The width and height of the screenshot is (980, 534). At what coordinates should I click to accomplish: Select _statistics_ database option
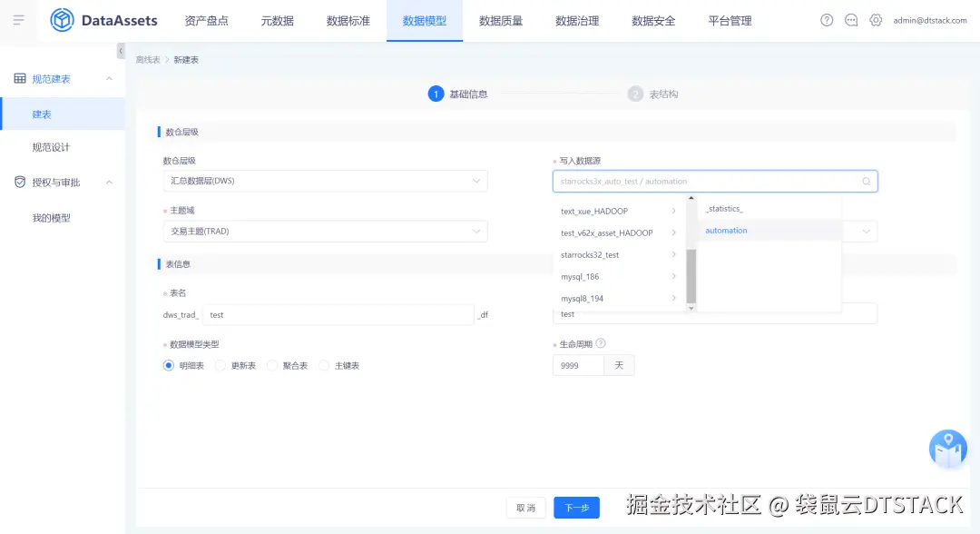769,208
